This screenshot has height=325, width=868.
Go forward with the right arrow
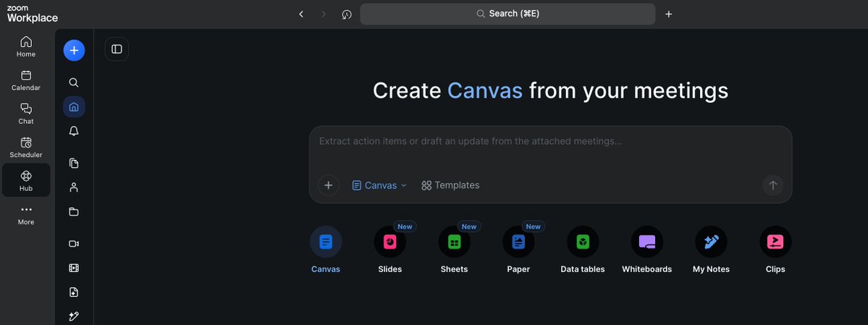point(324,14)
